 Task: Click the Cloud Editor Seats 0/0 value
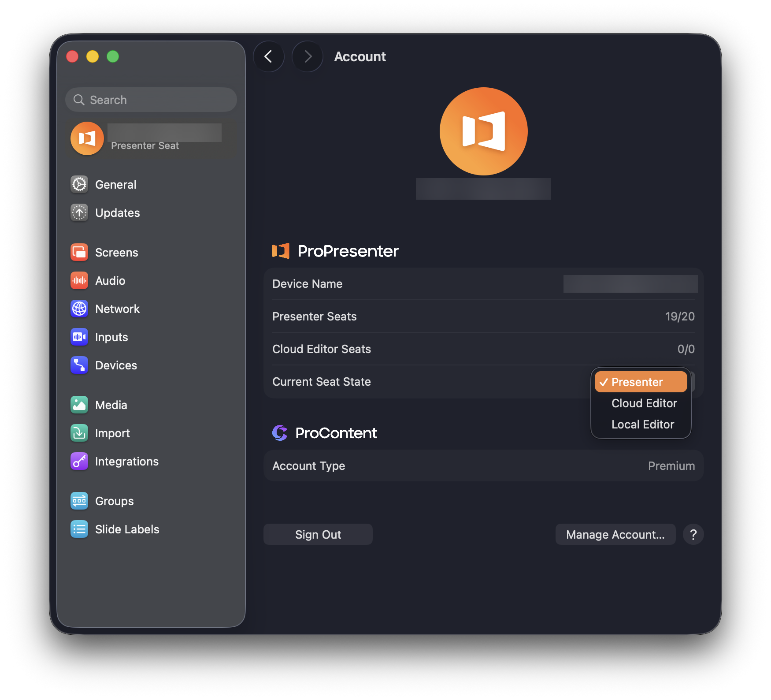coord(686,349)
